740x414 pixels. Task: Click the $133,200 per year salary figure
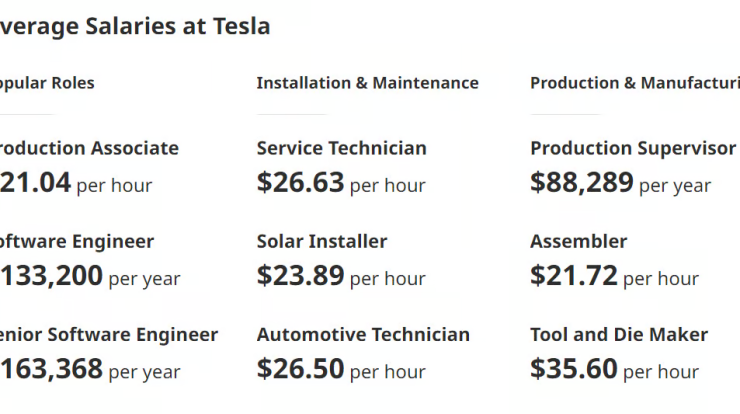point(90,276)
